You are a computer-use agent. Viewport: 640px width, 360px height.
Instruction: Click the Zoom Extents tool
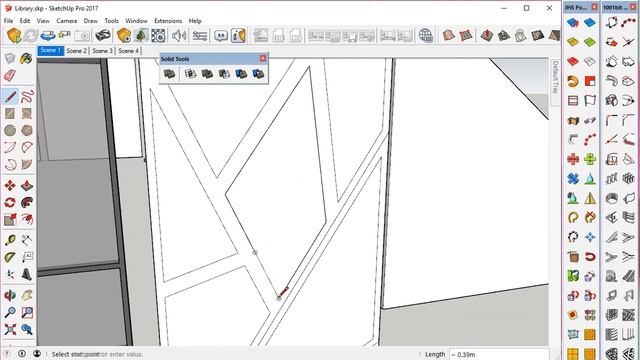10,329
